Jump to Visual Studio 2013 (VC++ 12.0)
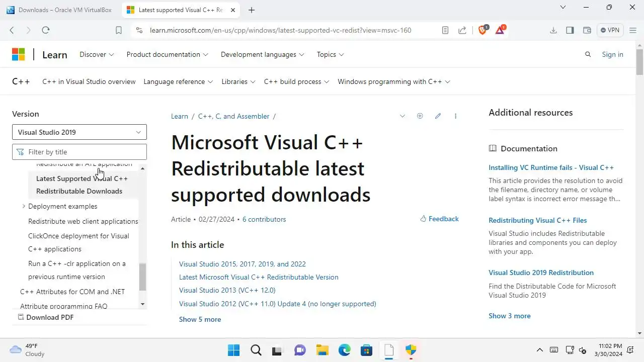 [227, 290]
